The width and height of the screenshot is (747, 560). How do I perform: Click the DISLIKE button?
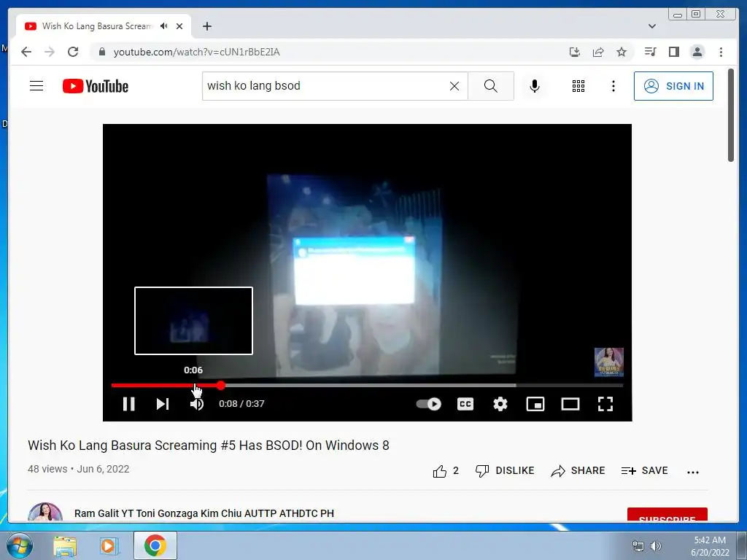click(505, 470)
